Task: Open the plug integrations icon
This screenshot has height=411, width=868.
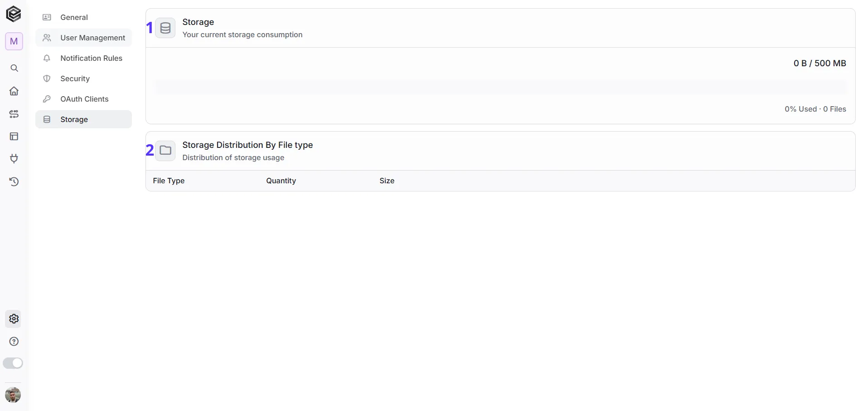Action: click(x=14, y=159)
